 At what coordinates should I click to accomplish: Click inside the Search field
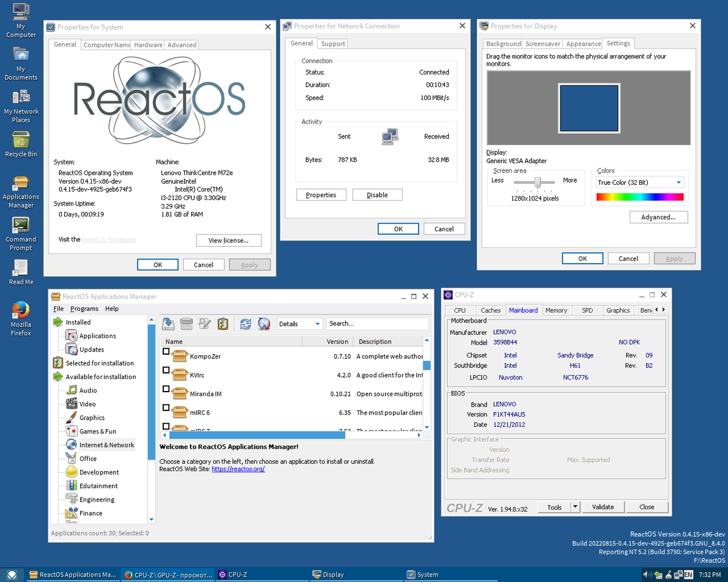coord(377,324)
